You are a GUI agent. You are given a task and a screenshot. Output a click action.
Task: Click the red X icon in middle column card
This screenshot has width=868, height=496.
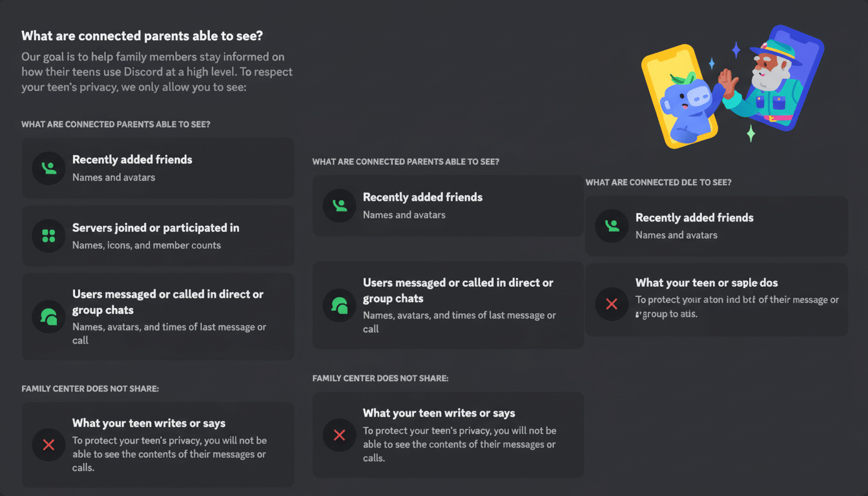click(x=339, y=435)
